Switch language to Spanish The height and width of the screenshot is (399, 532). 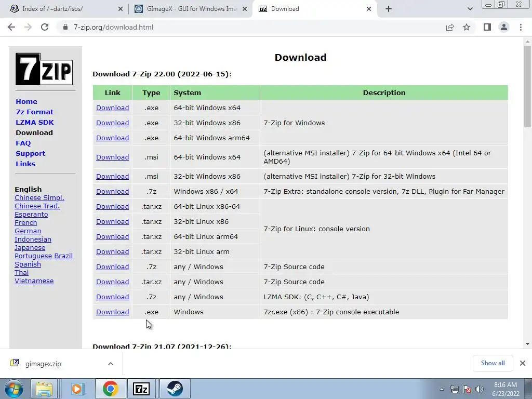(28, 264)
